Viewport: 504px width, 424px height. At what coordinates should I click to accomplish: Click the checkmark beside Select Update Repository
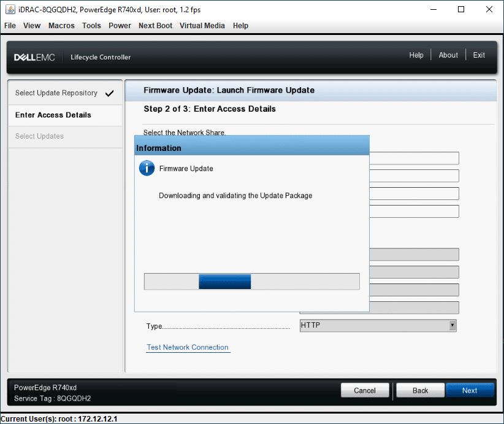tap(109, 93)
